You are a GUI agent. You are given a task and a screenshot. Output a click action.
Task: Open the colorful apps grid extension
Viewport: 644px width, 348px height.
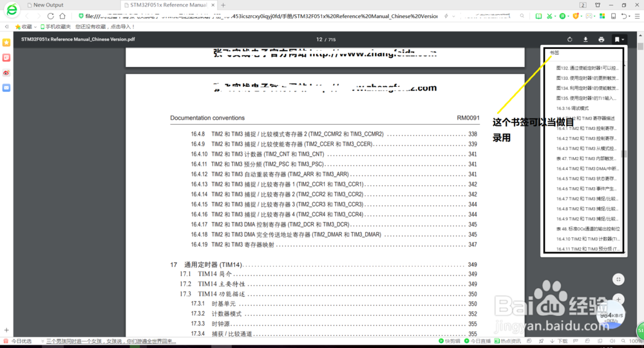tap(602, 16)
